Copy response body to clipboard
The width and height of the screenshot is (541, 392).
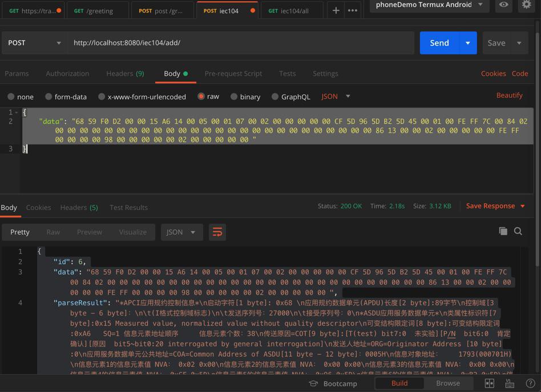pos(503,231)
